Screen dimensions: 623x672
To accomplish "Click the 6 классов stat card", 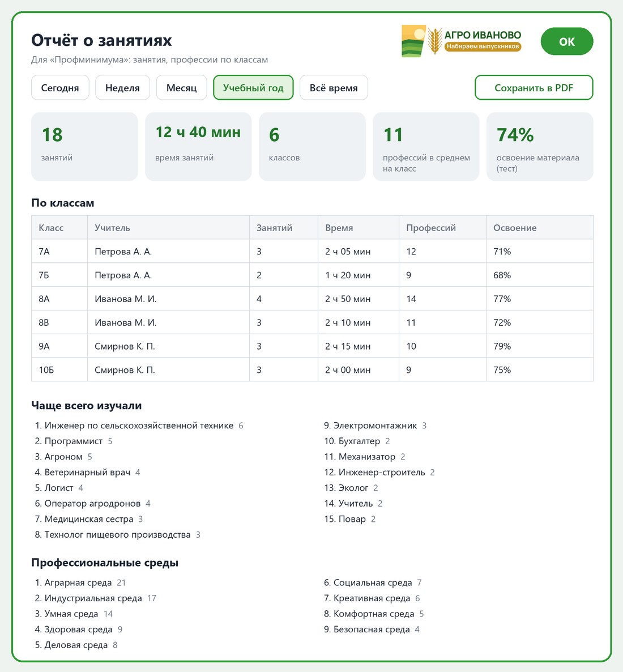I will coord(312,147).
